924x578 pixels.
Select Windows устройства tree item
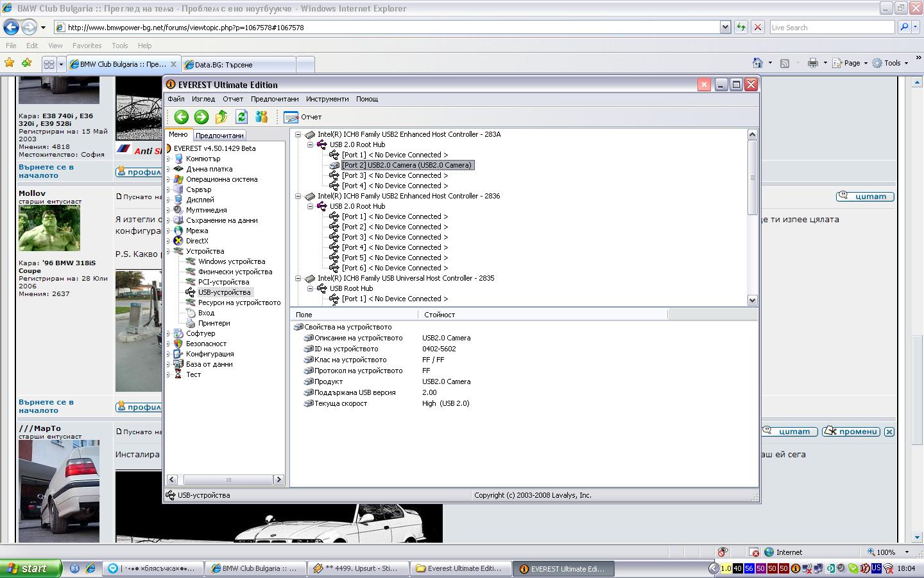232,261
